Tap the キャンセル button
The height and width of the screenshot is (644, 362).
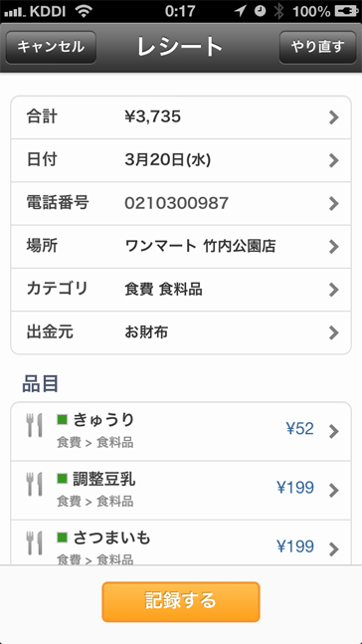(51, 47)
